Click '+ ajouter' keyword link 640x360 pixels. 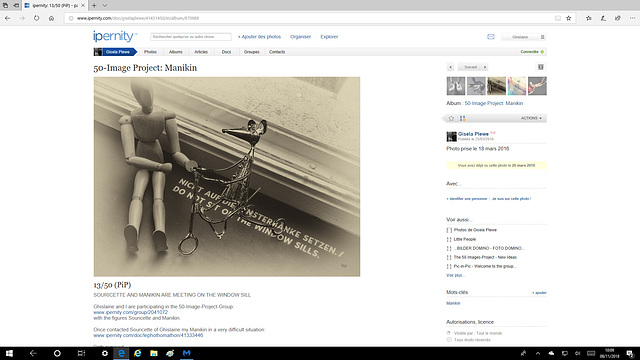pyautogui.click(x=539, y=293)
